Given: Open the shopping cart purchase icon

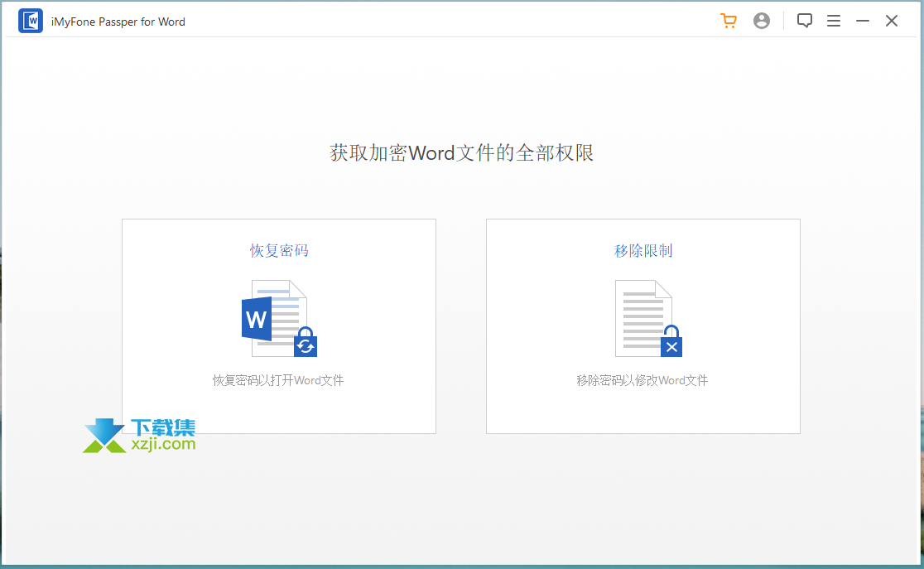Looking at the screenshot, I should click(729, 22).
